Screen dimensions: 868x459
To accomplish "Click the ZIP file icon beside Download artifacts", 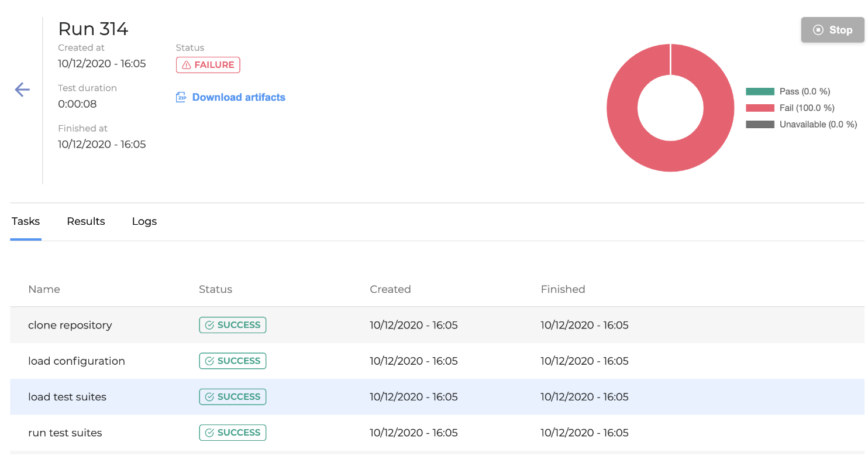I will click(x=181, y=98).
